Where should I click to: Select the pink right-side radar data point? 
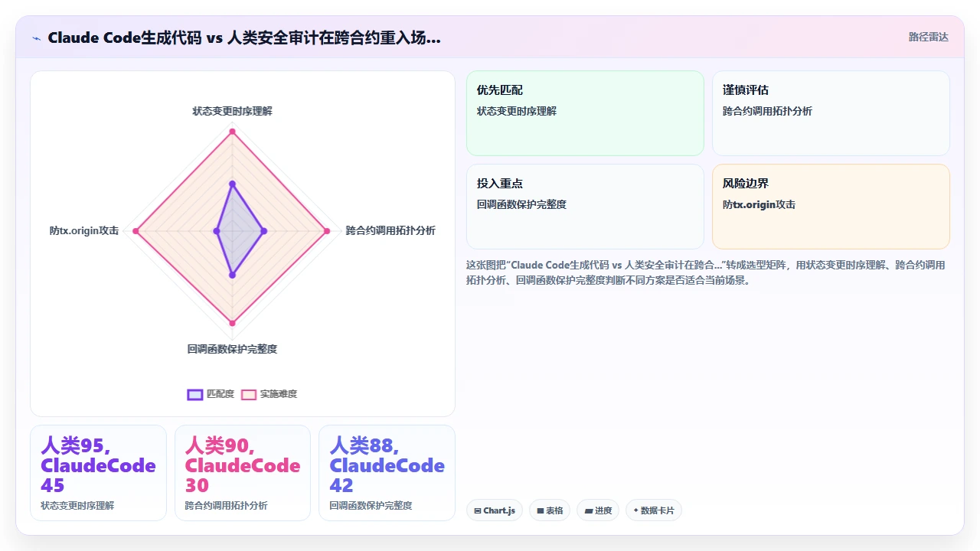tap(328, 230)
